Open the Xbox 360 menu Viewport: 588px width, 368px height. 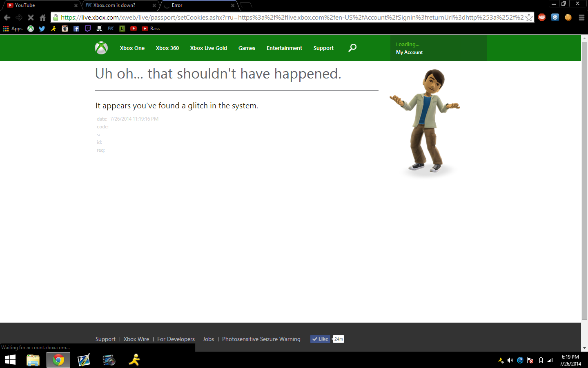click(167, 48)
